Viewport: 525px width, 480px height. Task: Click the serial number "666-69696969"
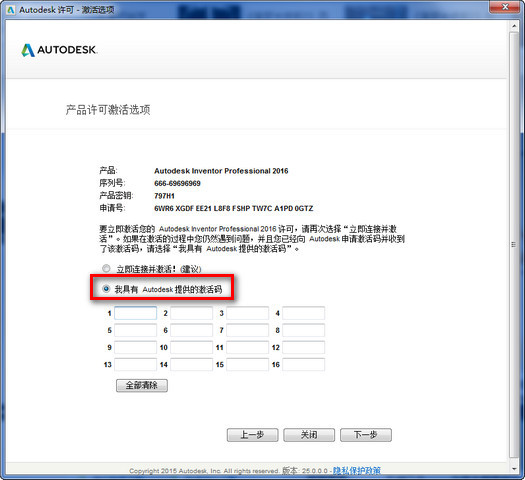tap(177, 183)
